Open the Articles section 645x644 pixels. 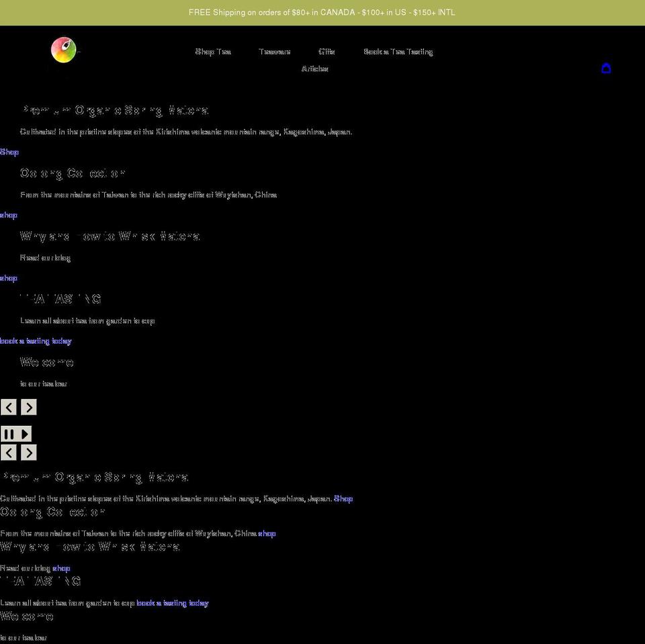pyautogui.click(x=315, y=68)
